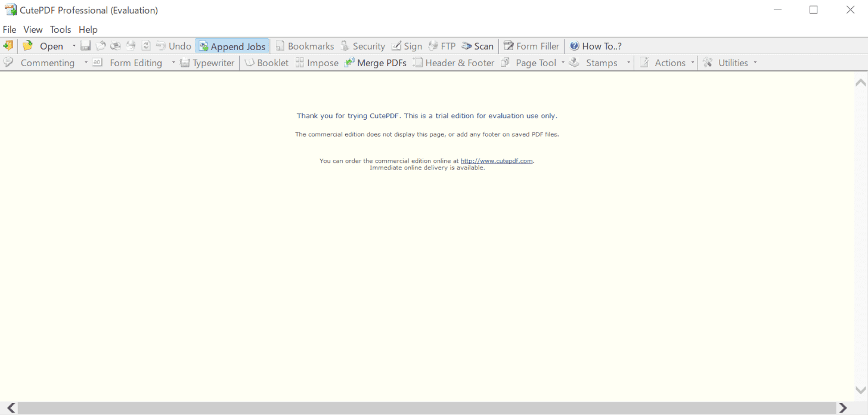The width and height of the screenshot is (868, 415).
Task: Click the Actions document icon
Action: 644,62
